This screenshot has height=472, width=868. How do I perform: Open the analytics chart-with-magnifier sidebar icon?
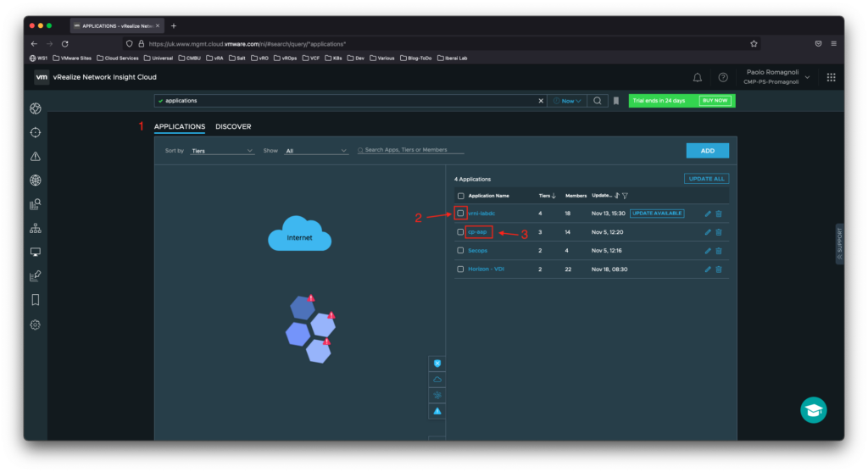(x=36, y=204)
